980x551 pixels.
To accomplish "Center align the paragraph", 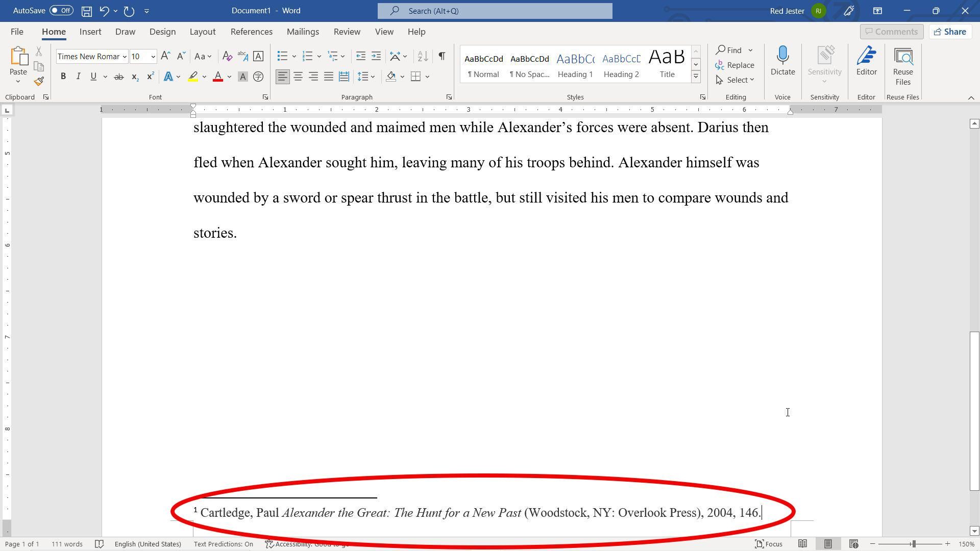I will 298,77.
